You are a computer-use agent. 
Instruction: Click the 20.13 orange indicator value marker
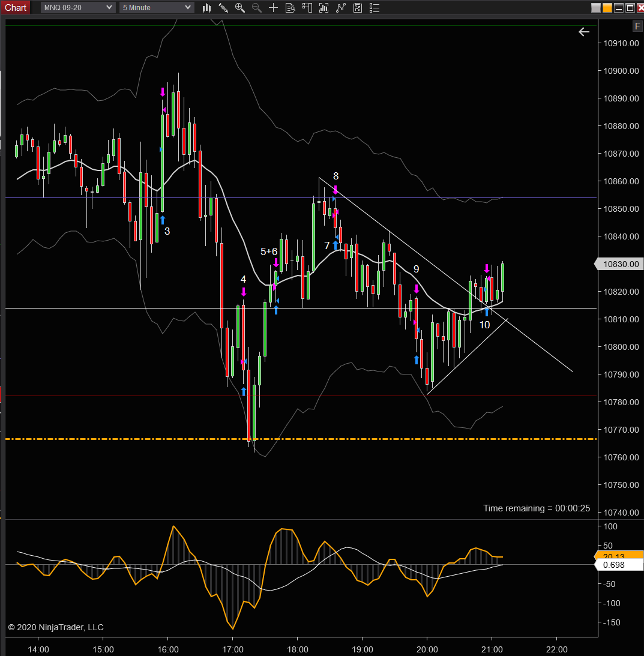click(618, 555)
